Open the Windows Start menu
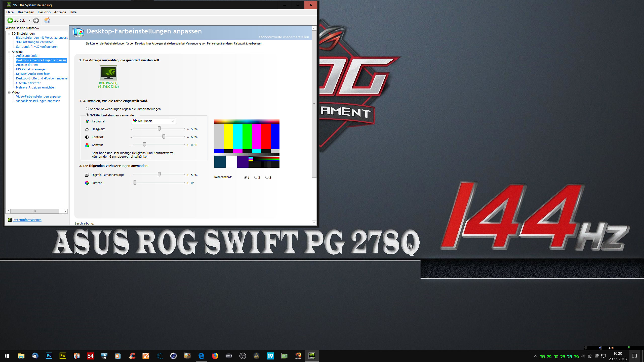 tap(7, 356)
